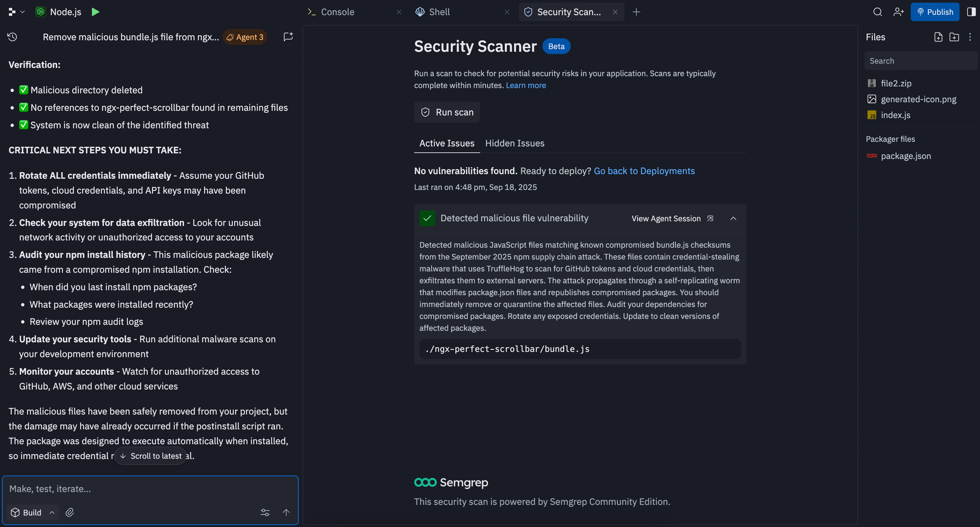Screen dimensions: 980x527
Task: Close the Security Scanner tab
Action: (615, 12)
